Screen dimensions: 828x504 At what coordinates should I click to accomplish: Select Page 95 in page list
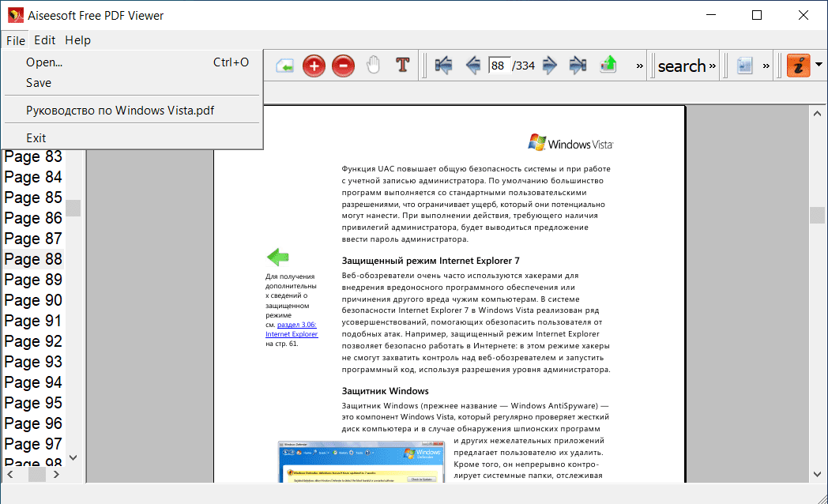[33, 403]
